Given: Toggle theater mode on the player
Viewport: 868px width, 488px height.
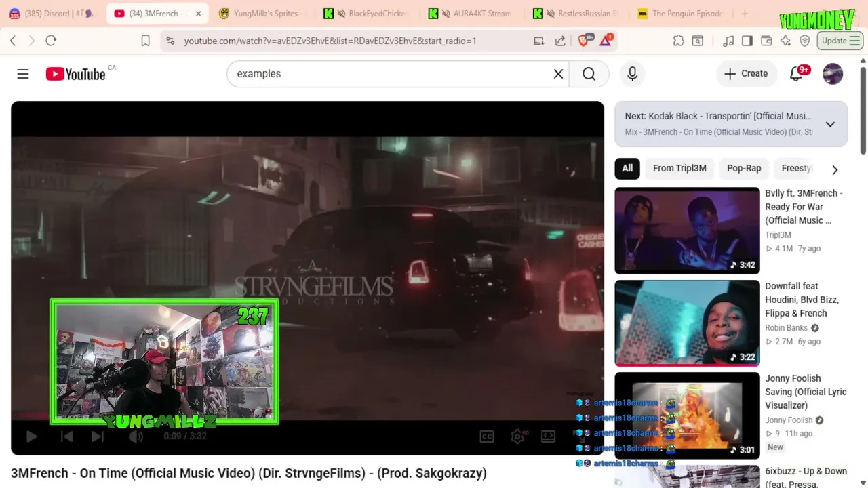Looking at the screenshot, I should pyautogui.click(x=549, y=436).
